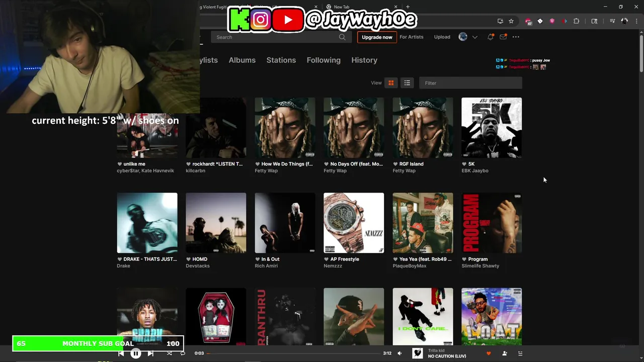Image resolution: width=644 pixels, height=362 pixels.
Task: Open the notifications bell
Action: point(491,37)
